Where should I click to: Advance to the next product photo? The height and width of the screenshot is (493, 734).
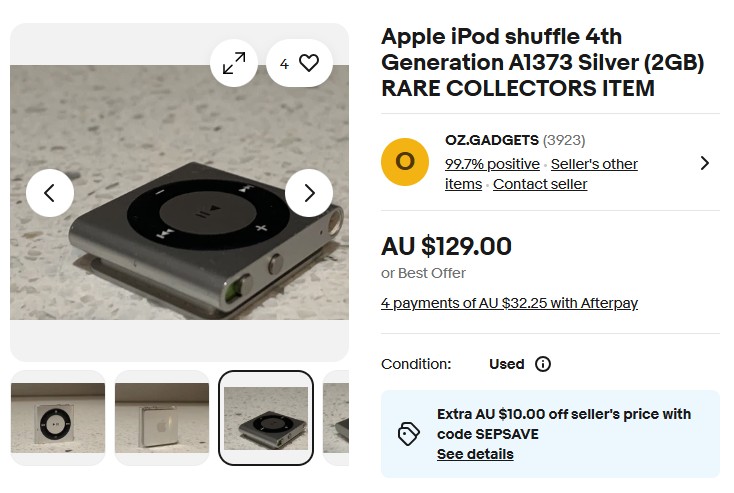tap(309, 193)
